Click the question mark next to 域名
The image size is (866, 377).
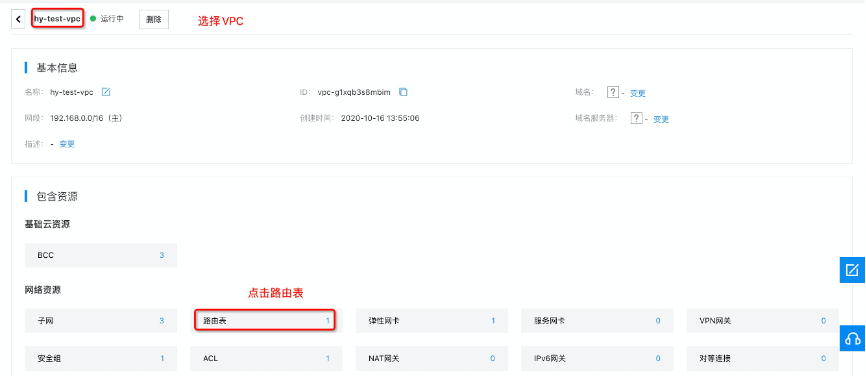[x=612, y=92]
